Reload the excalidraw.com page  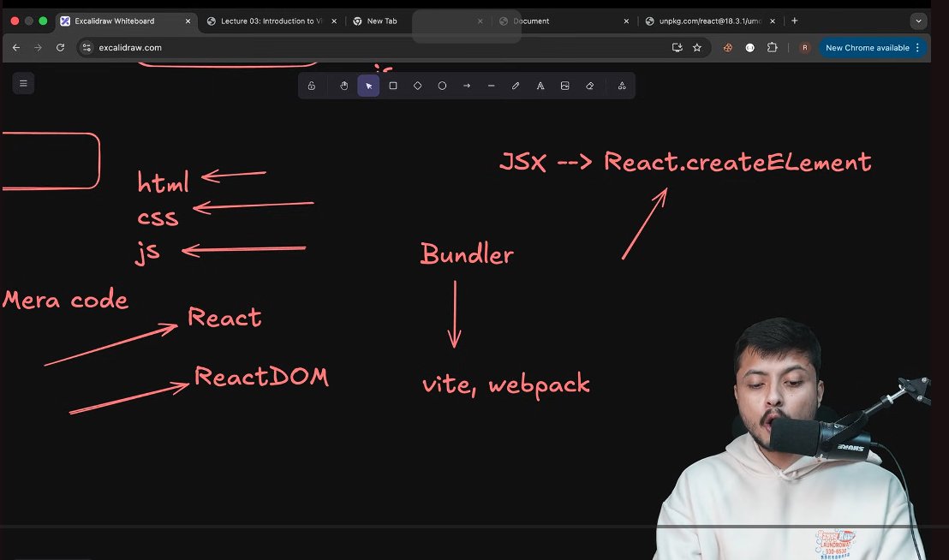click(x=60, y=48)
